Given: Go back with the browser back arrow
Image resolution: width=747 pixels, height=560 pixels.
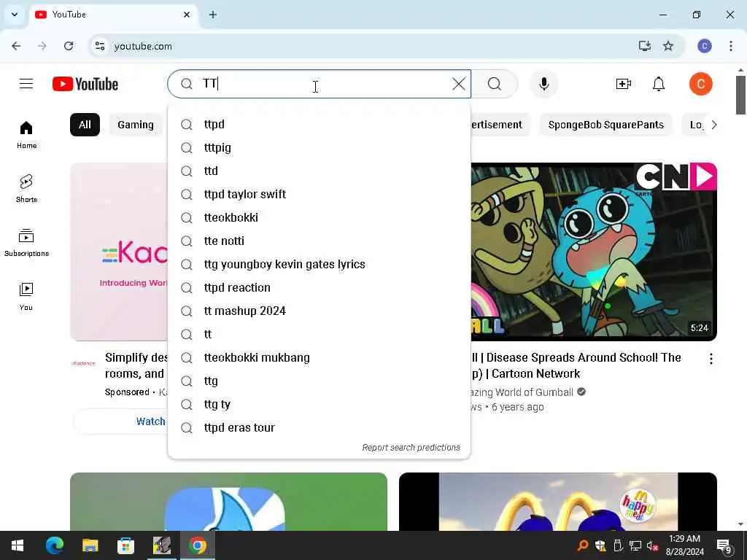Looking at the screenshot, I should pos(16,46).
